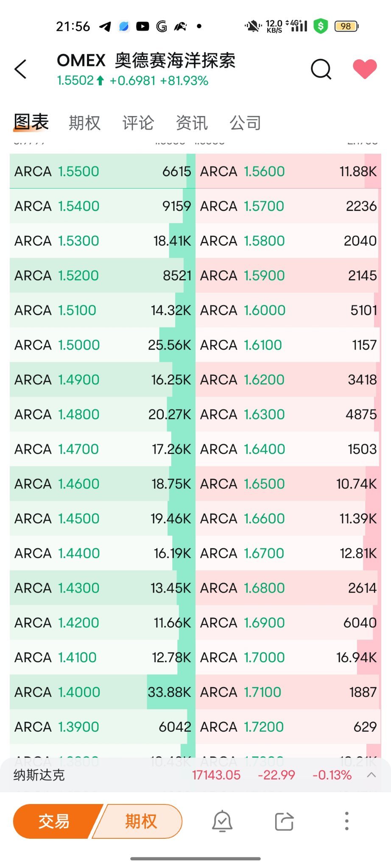This screenshot has width=391, height=868.
Task: Select ask row ARCA 1.7000 with 16.94K
Action: (x=288, y=657)
